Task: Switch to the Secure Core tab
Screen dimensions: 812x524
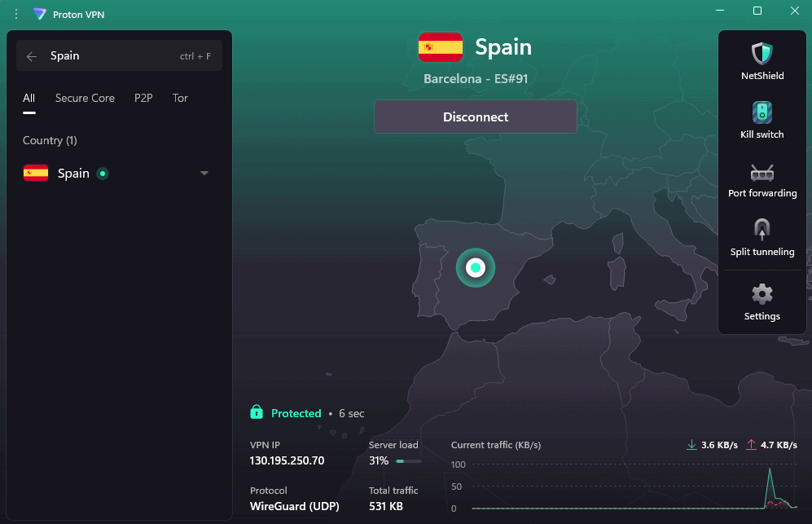Action: point(85,98)
